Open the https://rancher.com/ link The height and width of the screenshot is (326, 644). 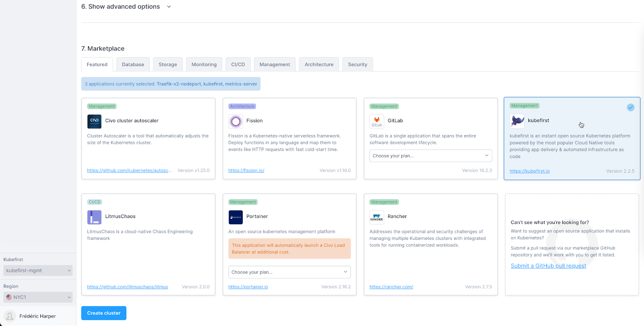pos(391,287)
